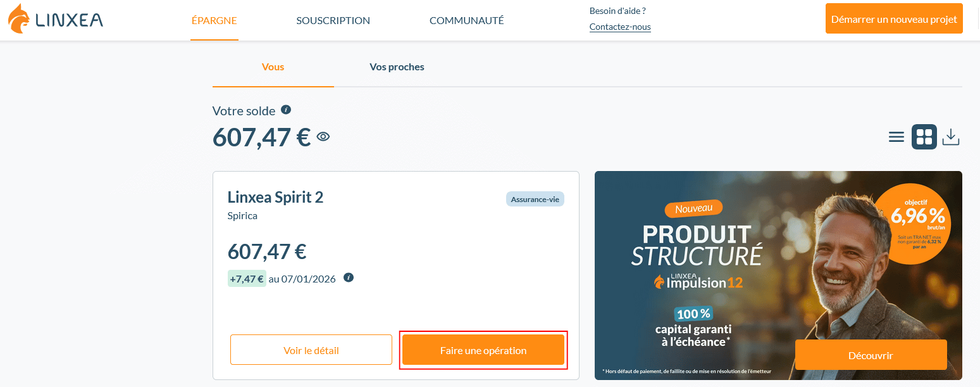Open the SOUSCRIPTION menu
Image resolution: width=980 pixels, height=387 pixels.
[333, 20]
